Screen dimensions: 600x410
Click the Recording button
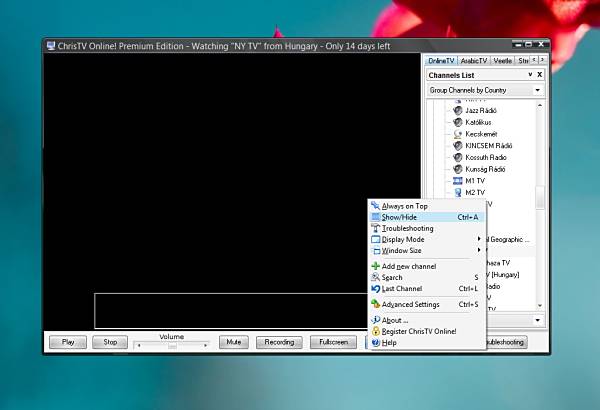pyautogui.click(x=279, y=342)
